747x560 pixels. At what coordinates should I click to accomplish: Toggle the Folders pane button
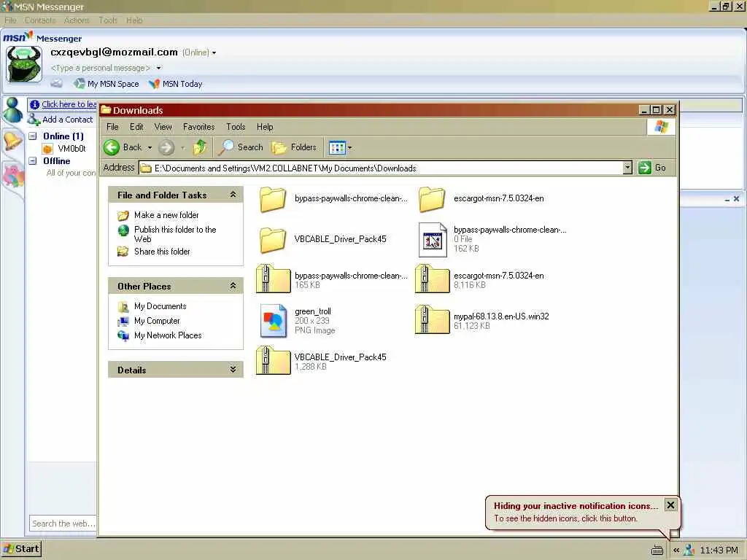pyautogui.click(x=295, y=147)
